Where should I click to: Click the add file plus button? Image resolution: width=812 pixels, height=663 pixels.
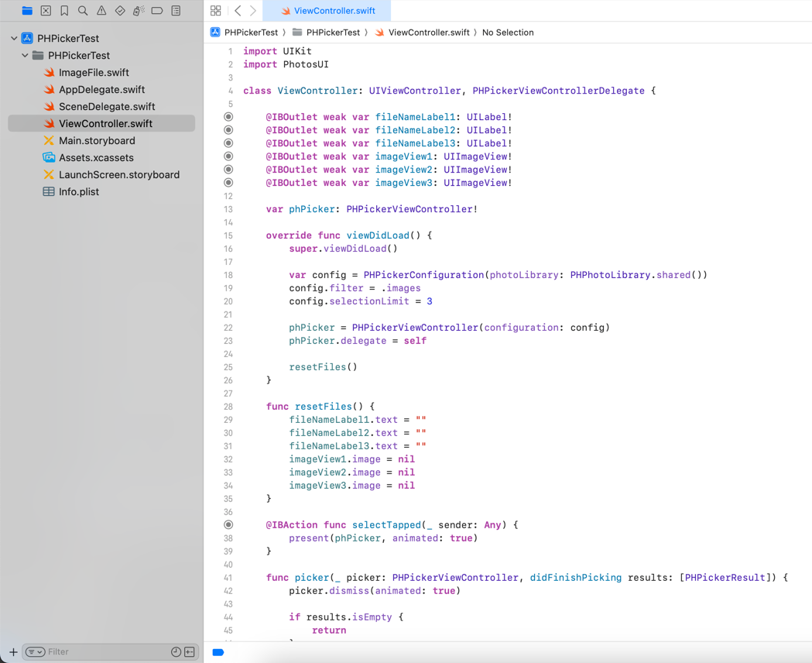tap(13, 652)
